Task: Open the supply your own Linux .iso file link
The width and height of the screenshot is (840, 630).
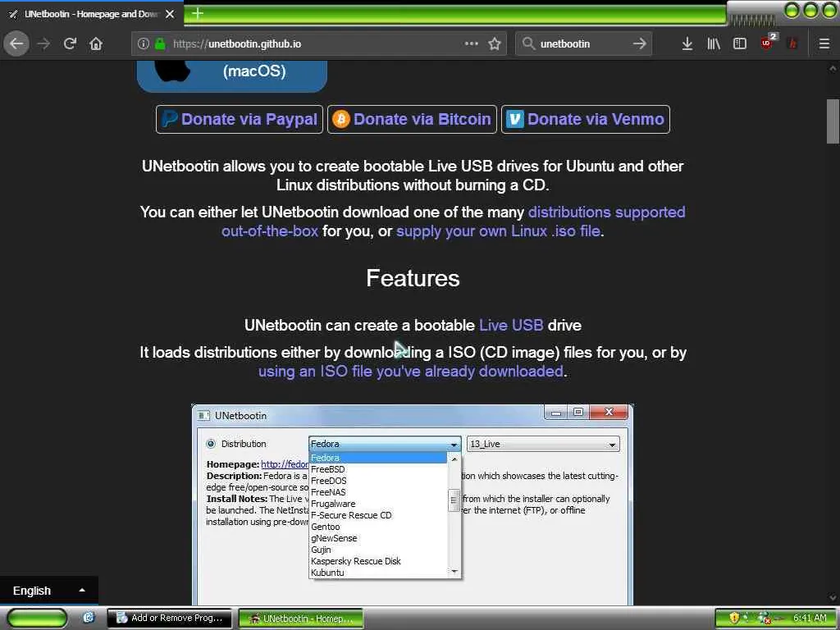Action: pos(498,231)
